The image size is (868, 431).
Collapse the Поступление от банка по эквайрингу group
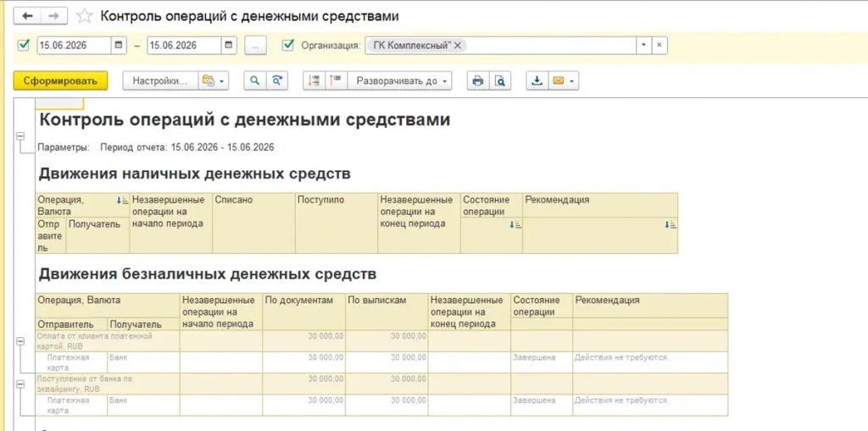tap(20, 384)
